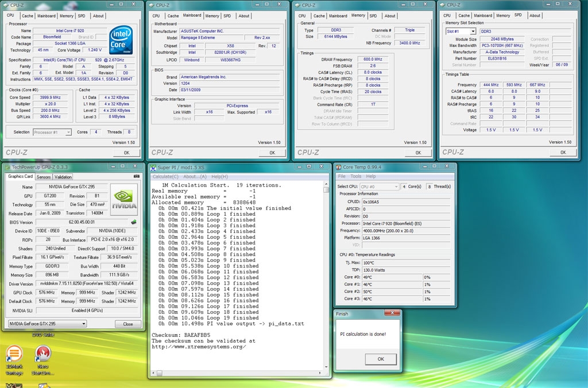588x388 pixels.
Task: Click the Super PI vertical scrollbar
Action: [x=326, y=276]
